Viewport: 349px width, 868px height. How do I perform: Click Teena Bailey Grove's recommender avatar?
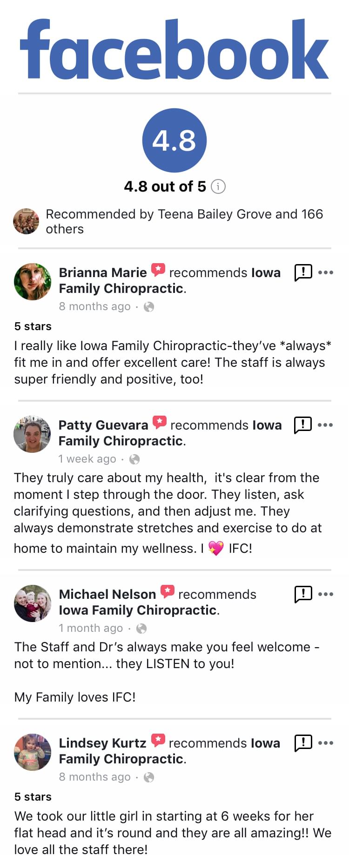tap(26, 221)
